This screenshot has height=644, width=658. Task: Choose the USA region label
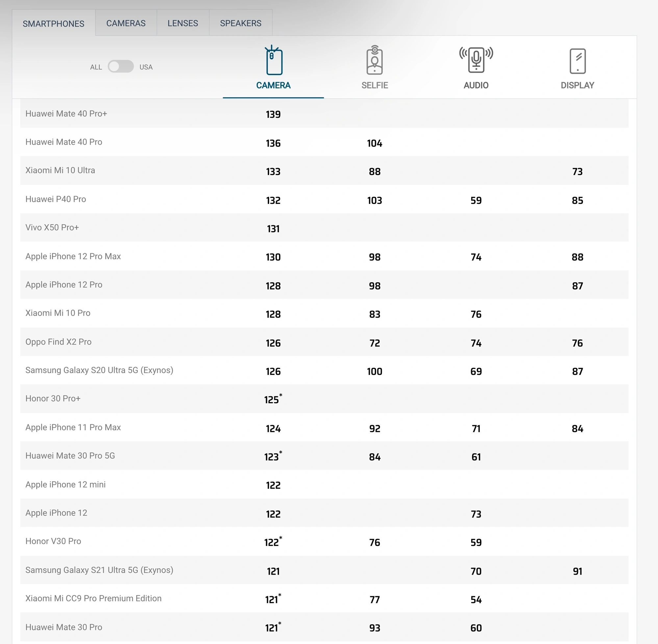pyautogui.click(x=146, y=67)
